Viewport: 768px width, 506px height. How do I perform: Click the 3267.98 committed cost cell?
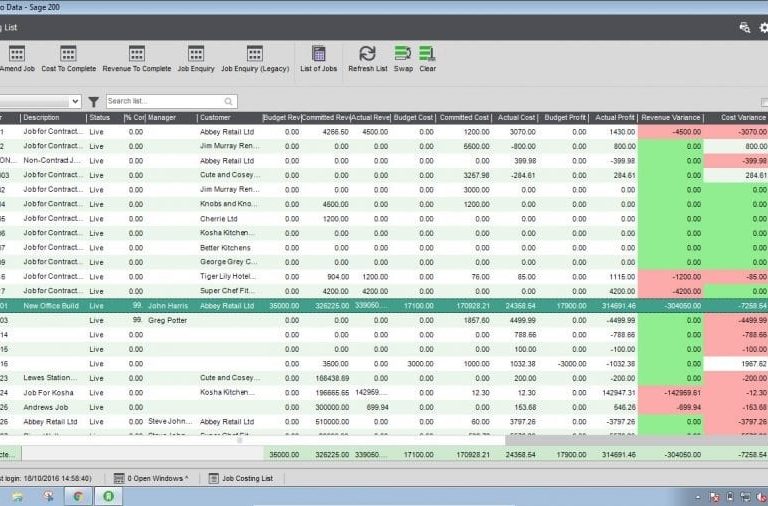(477, 175)
